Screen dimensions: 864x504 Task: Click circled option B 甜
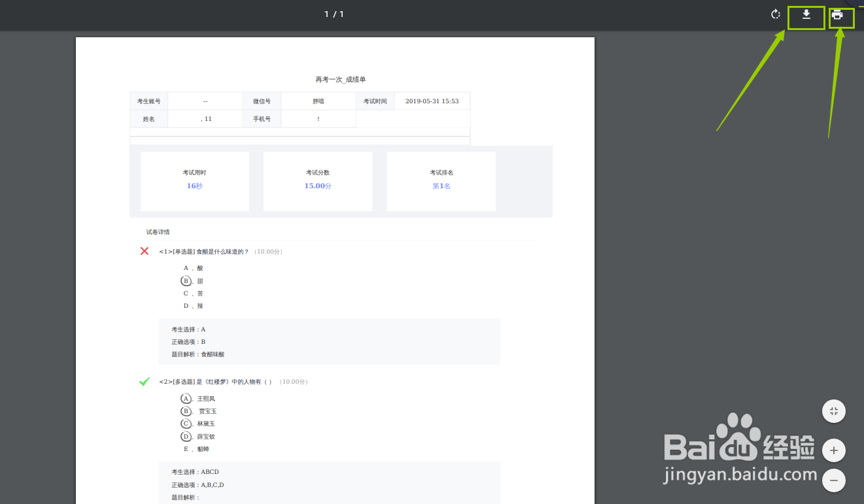click(x=192, y=281)
